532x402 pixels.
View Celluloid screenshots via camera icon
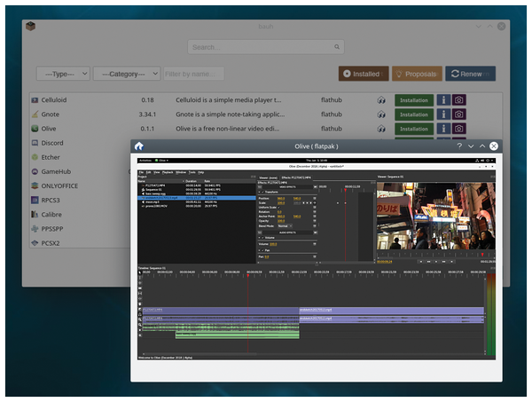[458, 99]
